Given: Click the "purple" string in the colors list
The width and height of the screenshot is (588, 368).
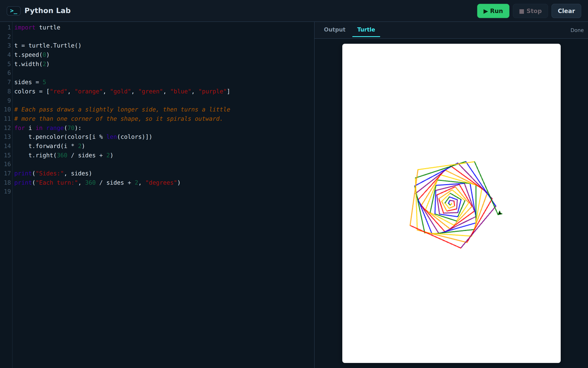Looking at the screenshot, I should (213, 91).
